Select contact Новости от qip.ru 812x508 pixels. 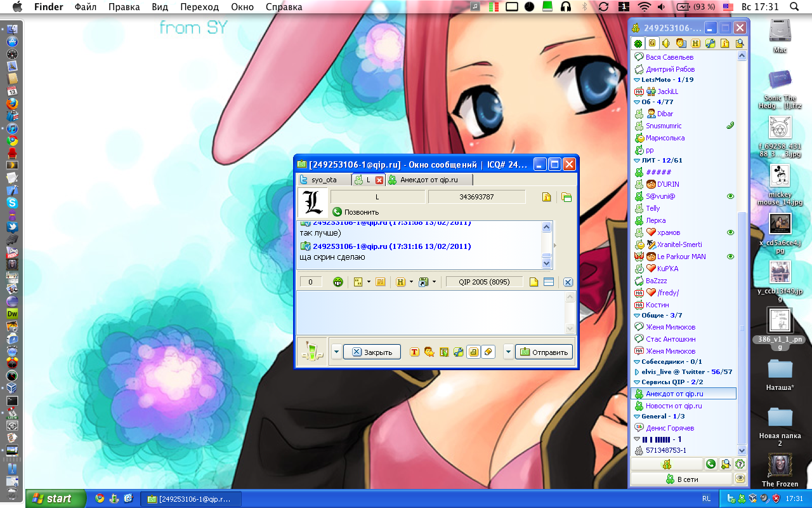(x=674, y=406)
